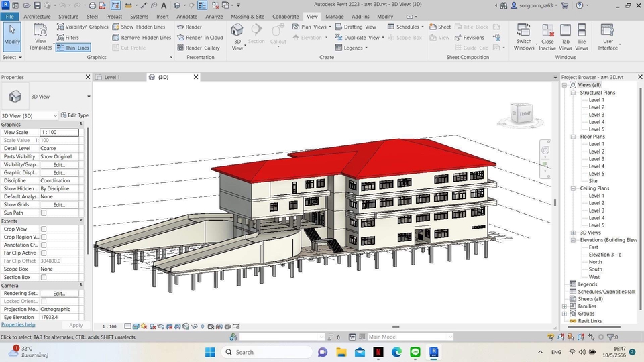The height and width of the screenshot is (362, 644).
Task: Check the Crop View checkbox
Action: [x=44, y=229]
